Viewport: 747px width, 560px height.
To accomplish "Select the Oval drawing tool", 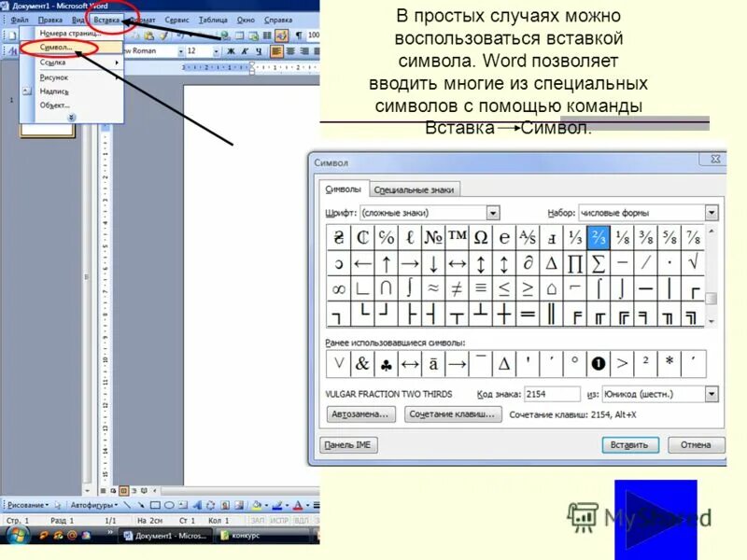I will pos(169,505).
